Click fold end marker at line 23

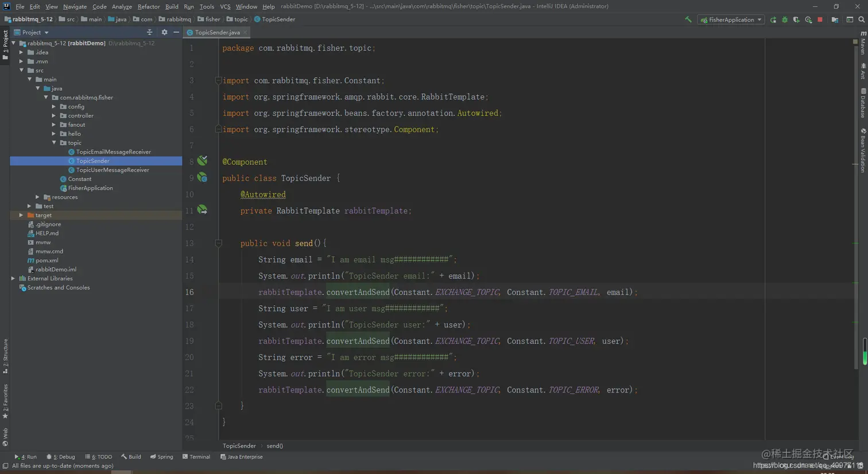point(219,406)
